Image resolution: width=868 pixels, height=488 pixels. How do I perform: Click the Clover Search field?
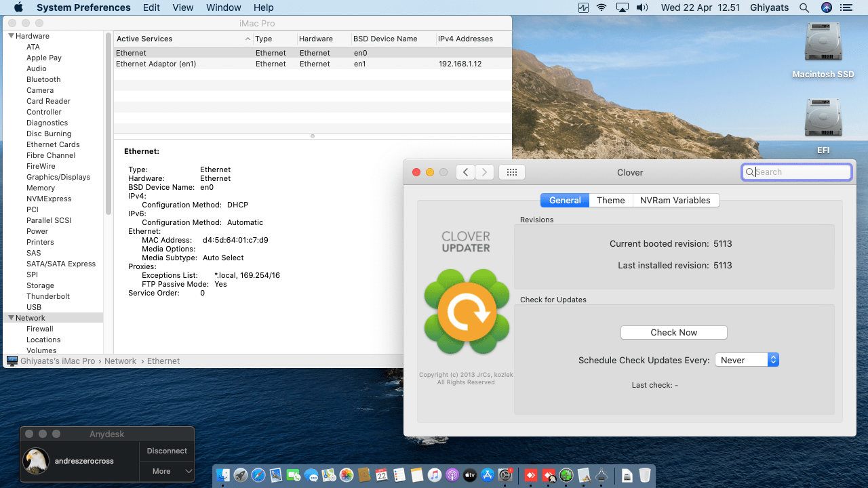(797, 172)
